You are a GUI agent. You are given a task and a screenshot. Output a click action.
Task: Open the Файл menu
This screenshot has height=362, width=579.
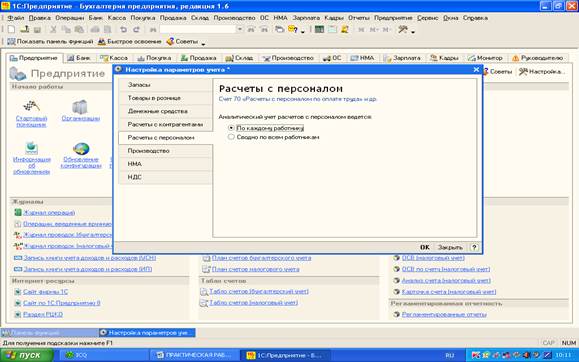(16, 18)
